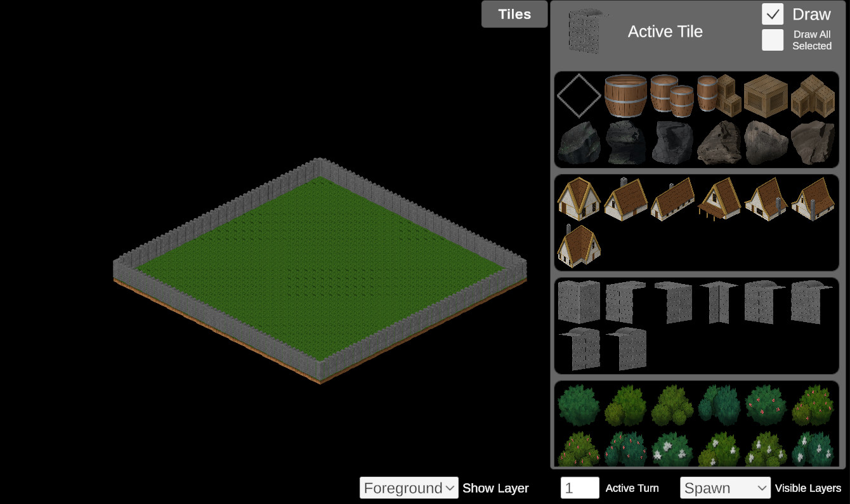Select the empty diamond tile

tap(579, 95)
